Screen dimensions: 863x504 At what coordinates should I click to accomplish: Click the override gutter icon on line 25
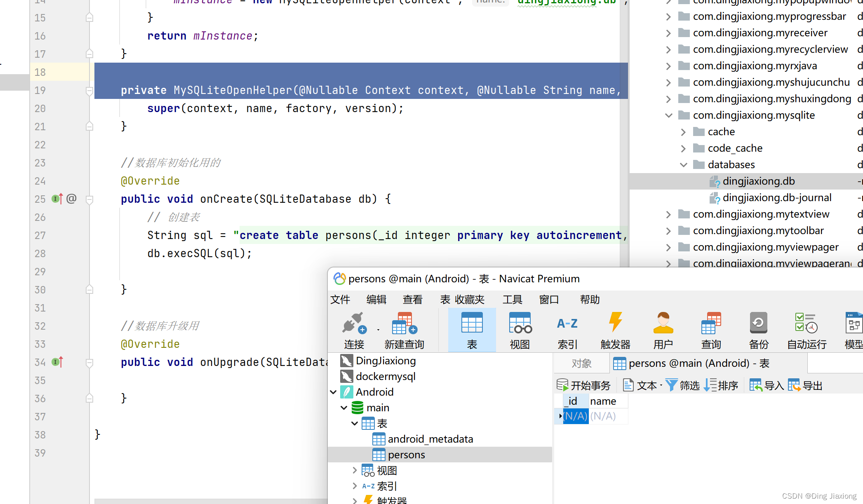(x=57, y=199)
